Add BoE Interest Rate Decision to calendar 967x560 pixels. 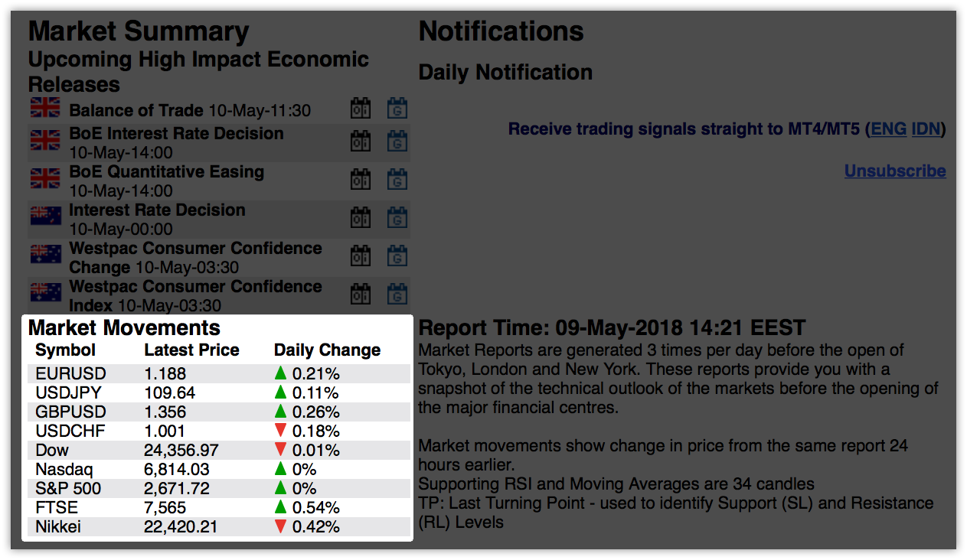click(360, 142)
